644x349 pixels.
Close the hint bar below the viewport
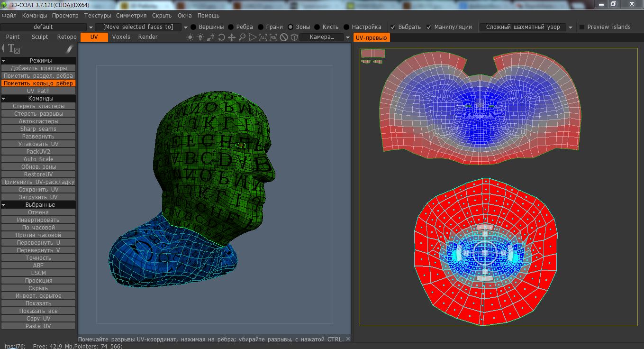click(348, 339)
